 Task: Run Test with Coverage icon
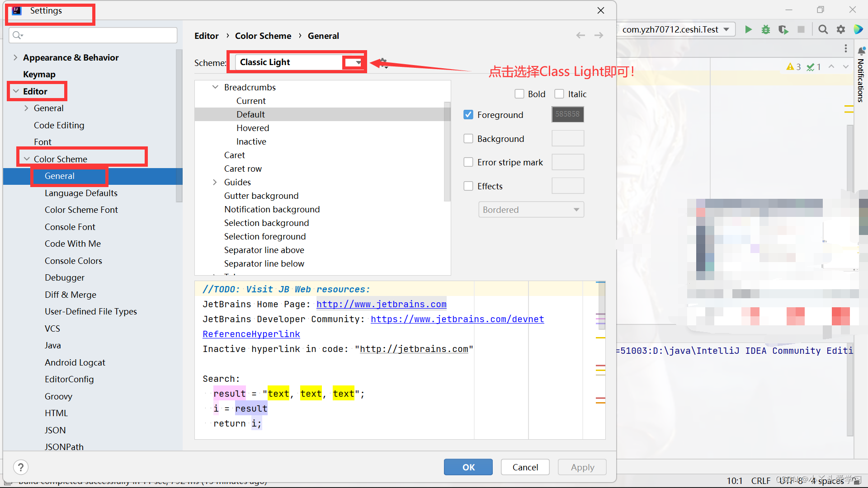pyautogui.click(x=783, y=29)
